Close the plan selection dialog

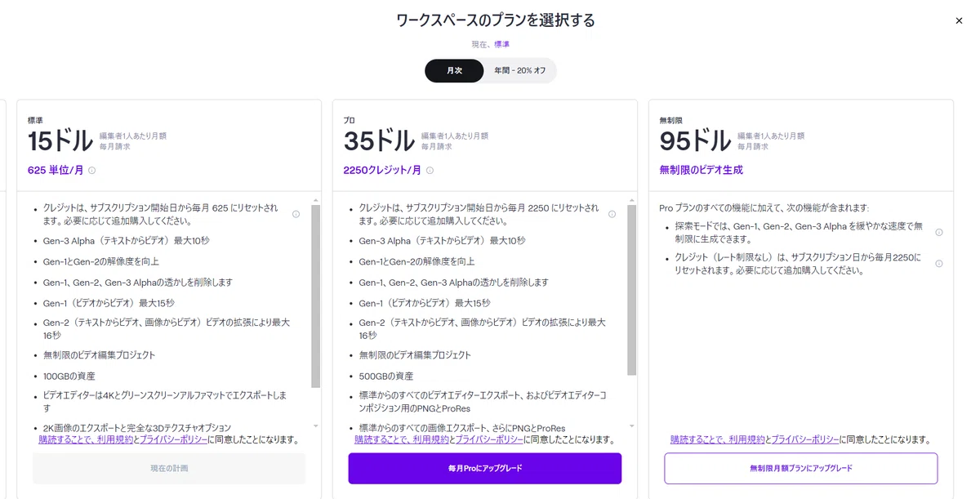coord(959,20)
